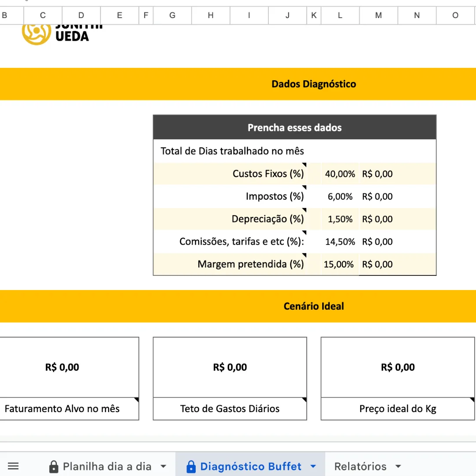Select R$ 0,00 above Preço ideal do Kg
This screenshot has height=476, width=476.
pos(398,367)
